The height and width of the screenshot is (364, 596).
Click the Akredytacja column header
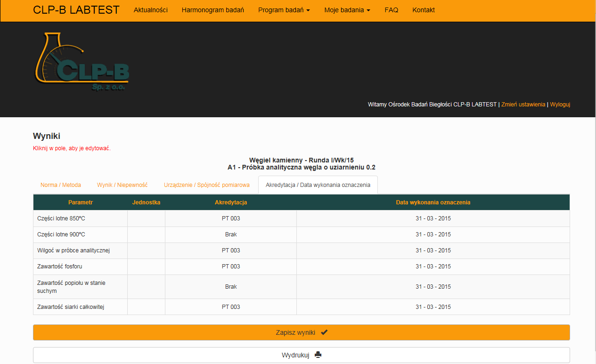pyautogui.click(x=231, y=202)
